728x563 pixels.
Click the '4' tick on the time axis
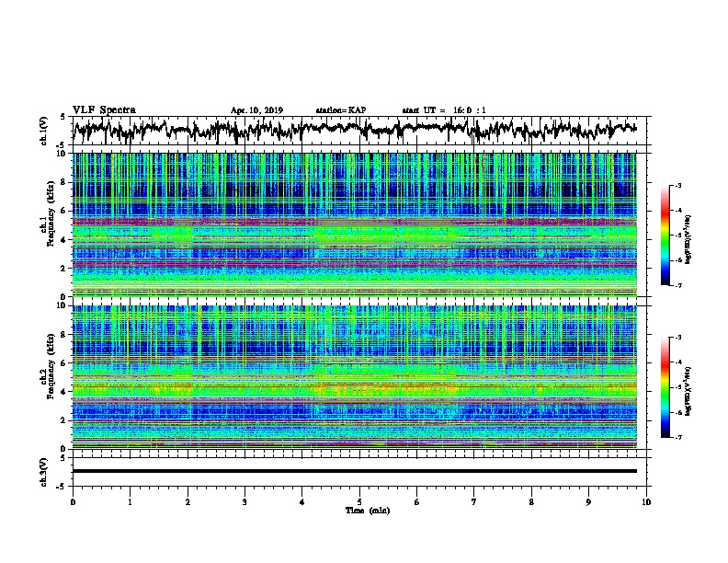[x=302, y=502]
